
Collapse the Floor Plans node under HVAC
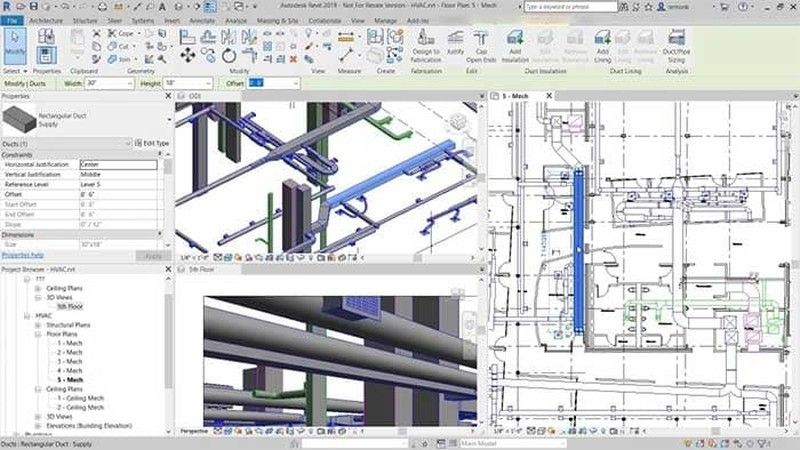click(38, 334)
